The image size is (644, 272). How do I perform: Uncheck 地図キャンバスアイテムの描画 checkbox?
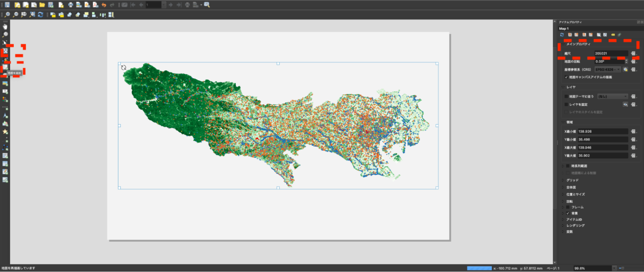pyautogui.click(x=566, y=77)
